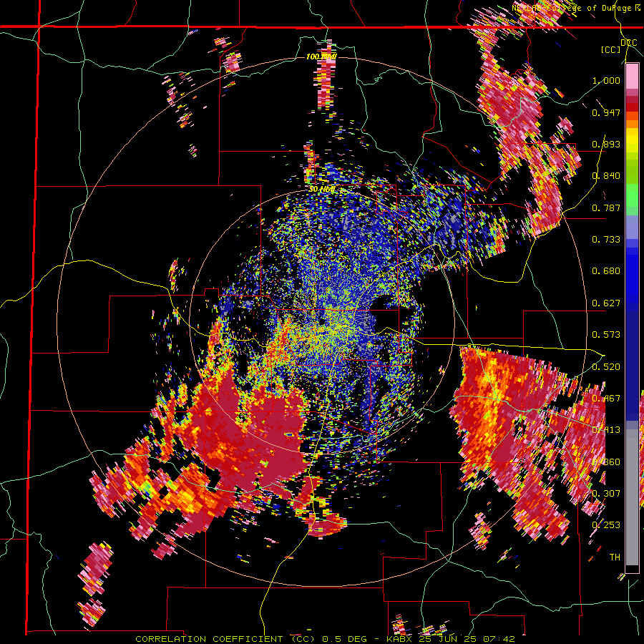Click the 100 NMI range ring label
The width and height of the screenshot is (644, 644).
321,57
